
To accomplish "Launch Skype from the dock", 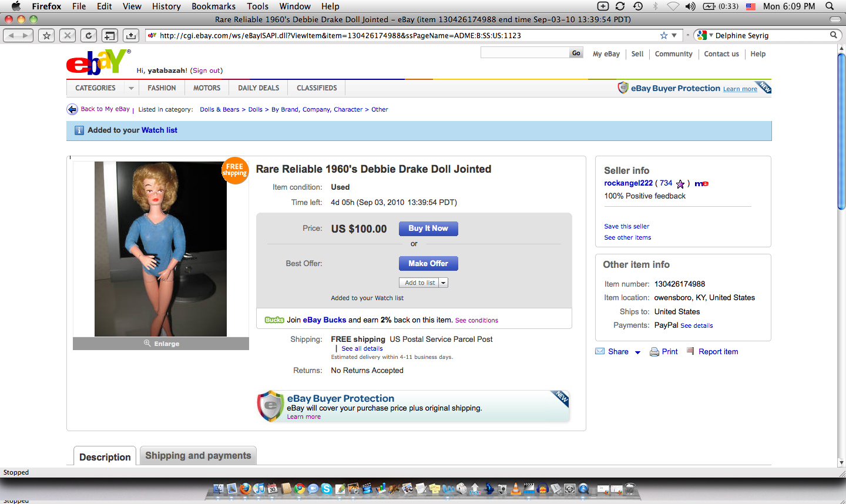I will click(x=327, y=489).
